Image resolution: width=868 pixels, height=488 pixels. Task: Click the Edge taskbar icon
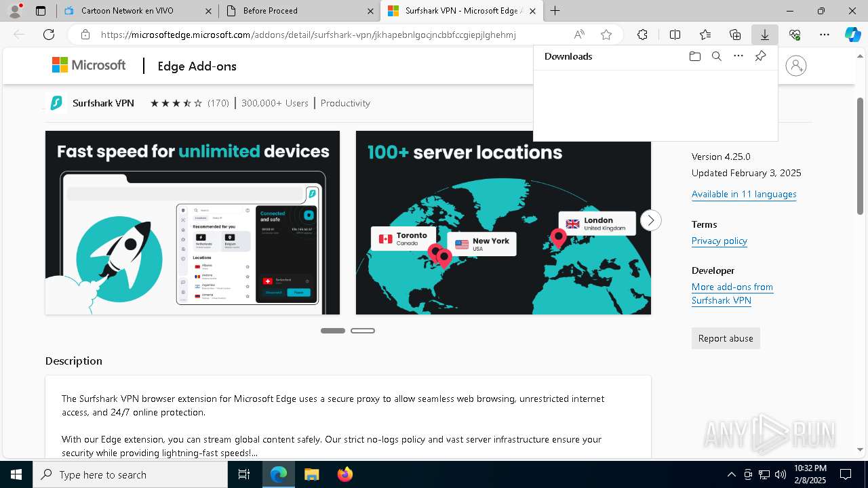(x=279, y=474)
